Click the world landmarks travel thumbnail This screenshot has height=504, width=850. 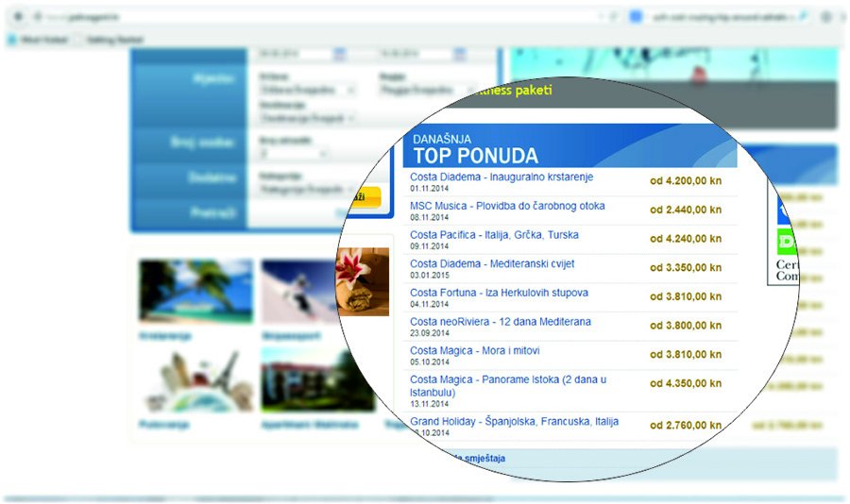pos(195,380)
